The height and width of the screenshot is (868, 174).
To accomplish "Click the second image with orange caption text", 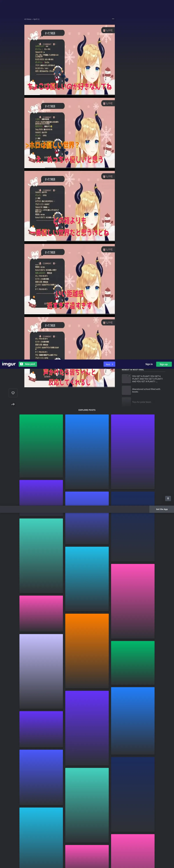I will 70,133.
